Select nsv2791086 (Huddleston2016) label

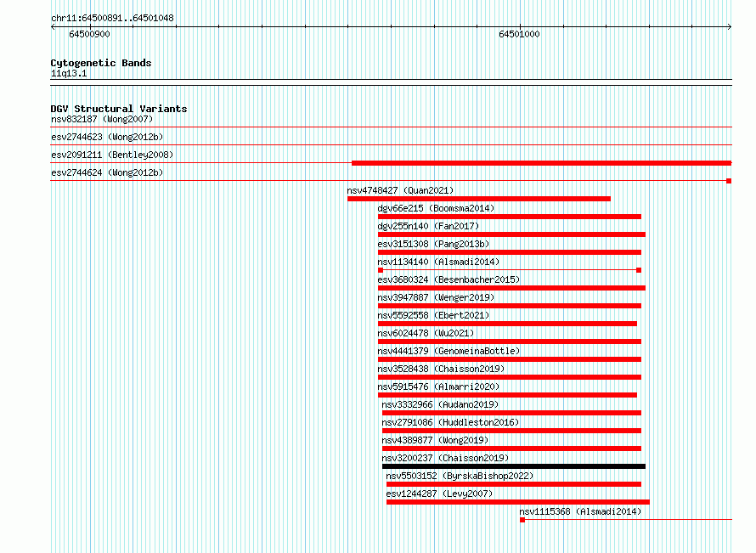point(450,422)
